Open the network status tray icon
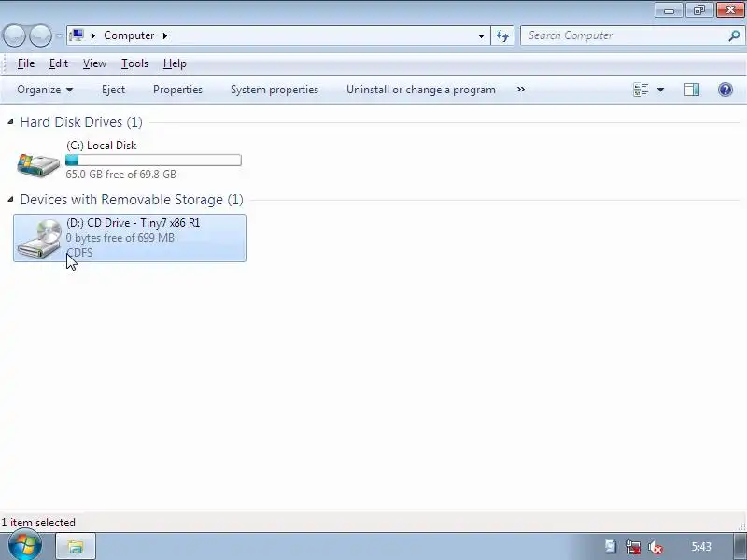The width and height of the screenshot is (747, 560). pos(633,547)
